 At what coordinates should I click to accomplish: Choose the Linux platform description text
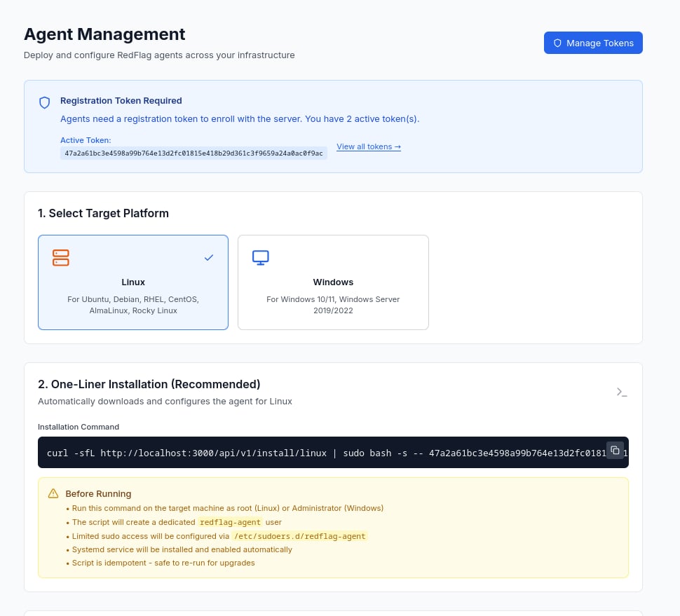(x=133, y=305)
